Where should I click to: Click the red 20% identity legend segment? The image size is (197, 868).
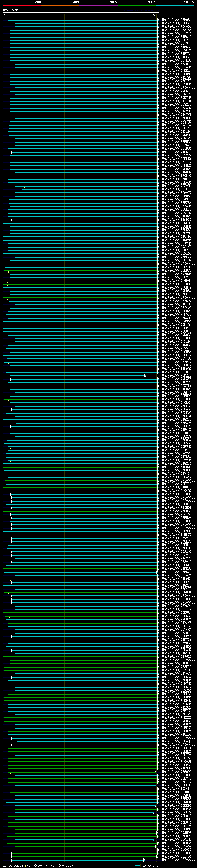click(x=22, y=6)
